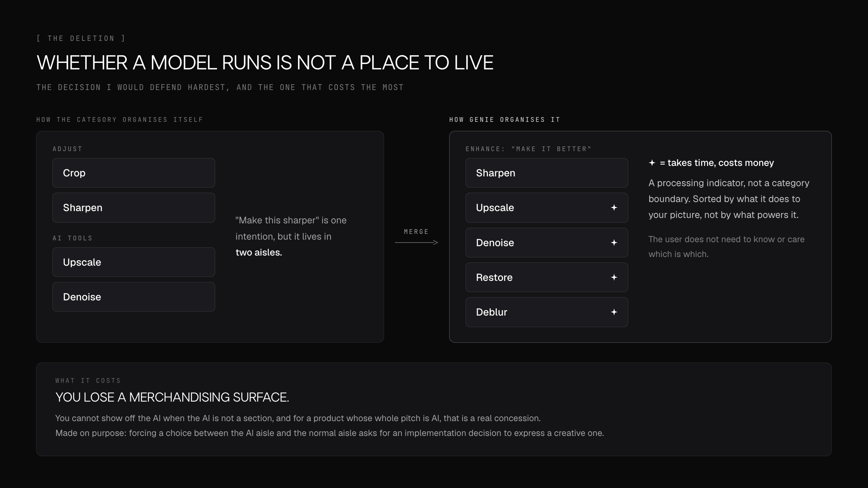
Task: Click the MERGE arrow between panels
Action: [416, 243]
